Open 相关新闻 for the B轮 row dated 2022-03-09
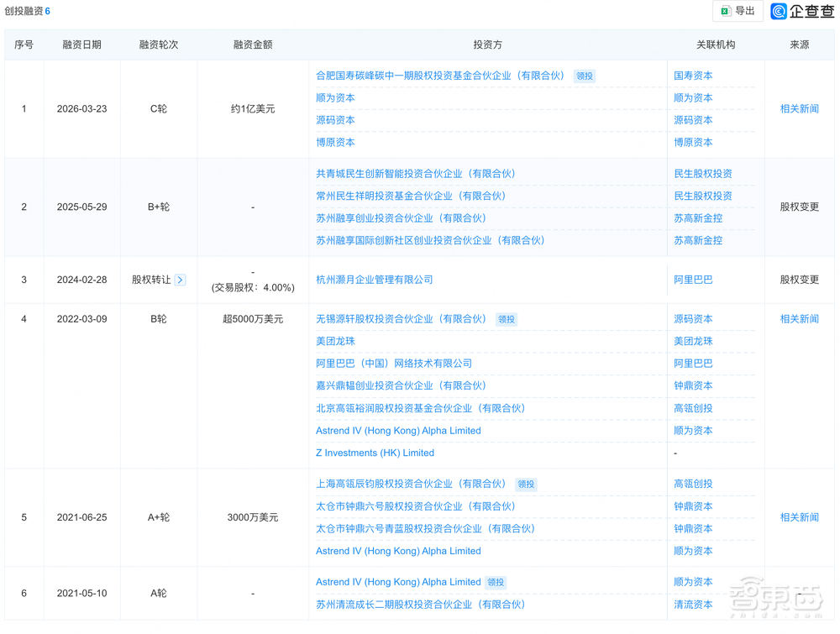Screen dimensions: 840x634 pos(800,319)
